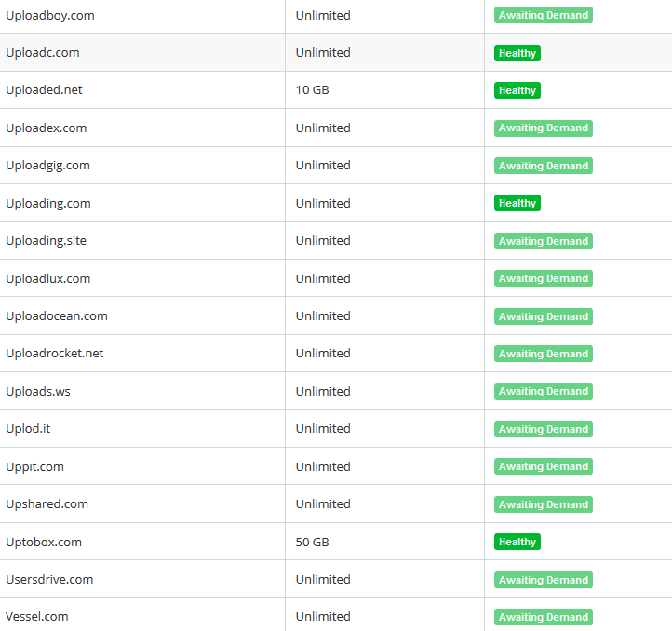Select Uploadlux.com in the list
672x631 pixels.
pyautogui.click(x=48, y=278)
